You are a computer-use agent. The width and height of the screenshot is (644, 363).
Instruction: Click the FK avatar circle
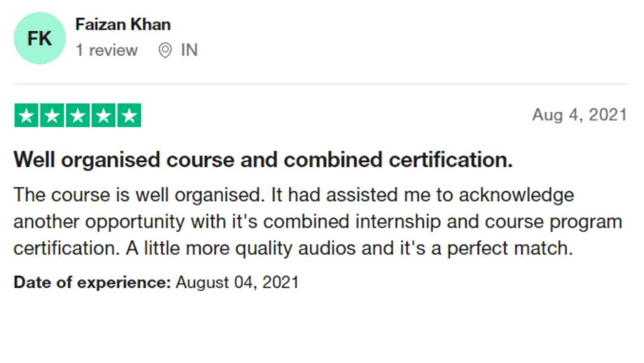[x=39, y=38]
